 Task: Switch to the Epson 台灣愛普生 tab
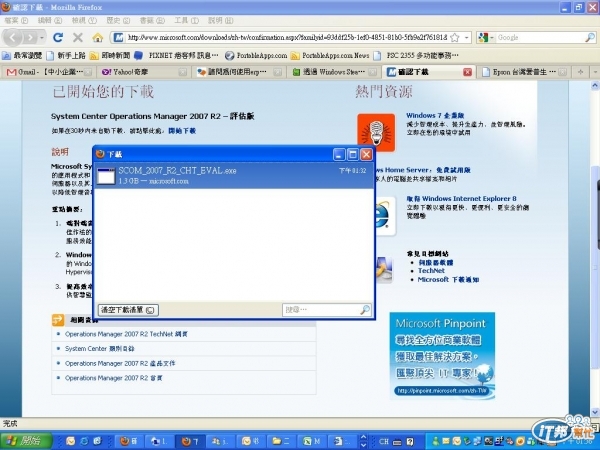(524, 72)
